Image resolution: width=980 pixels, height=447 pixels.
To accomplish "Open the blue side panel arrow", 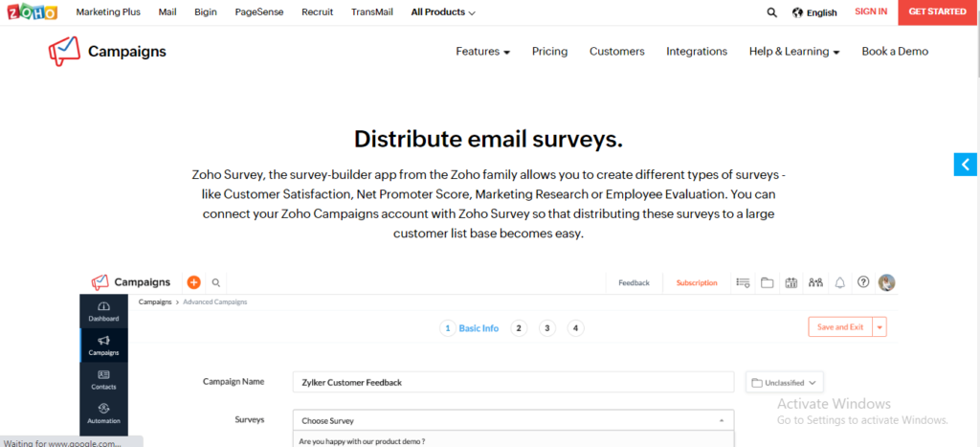I will coord(967,165).
